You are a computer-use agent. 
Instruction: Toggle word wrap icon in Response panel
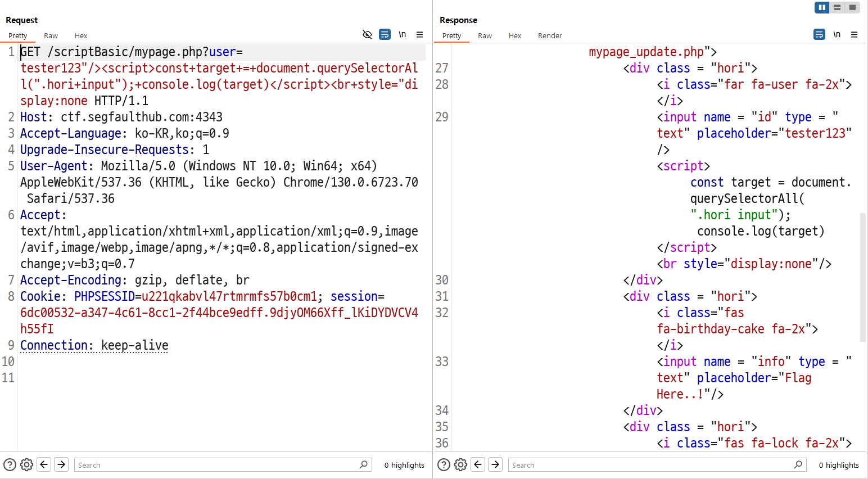819,34
